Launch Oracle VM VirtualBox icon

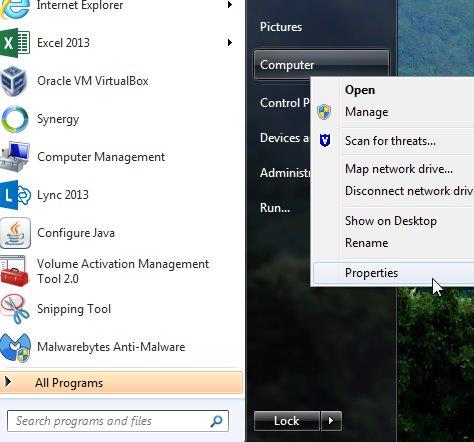[x=14, y=81]
